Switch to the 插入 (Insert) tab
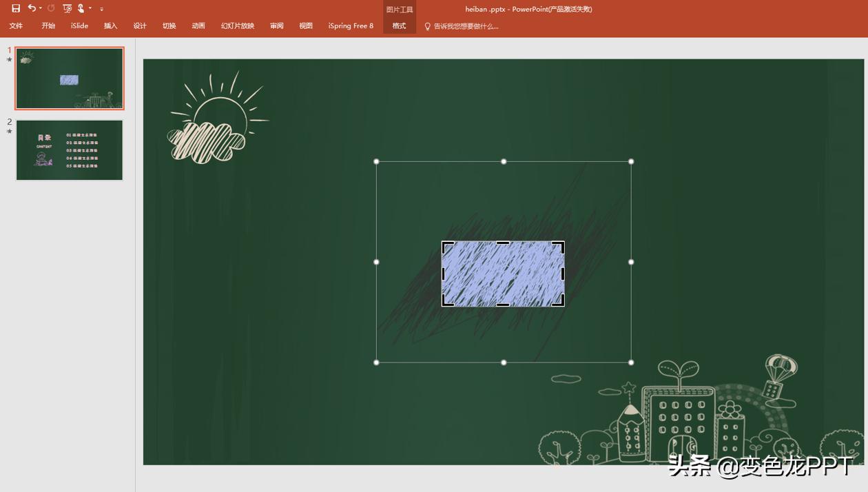The height and width of the screenshot is (492, 868). coord(110,26)
